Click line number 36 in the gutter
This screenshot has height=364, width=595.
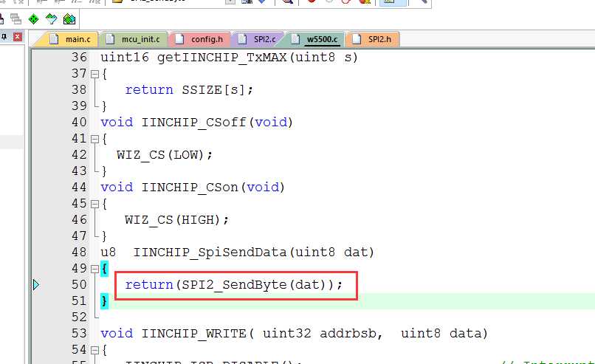(x=79, y=58)
